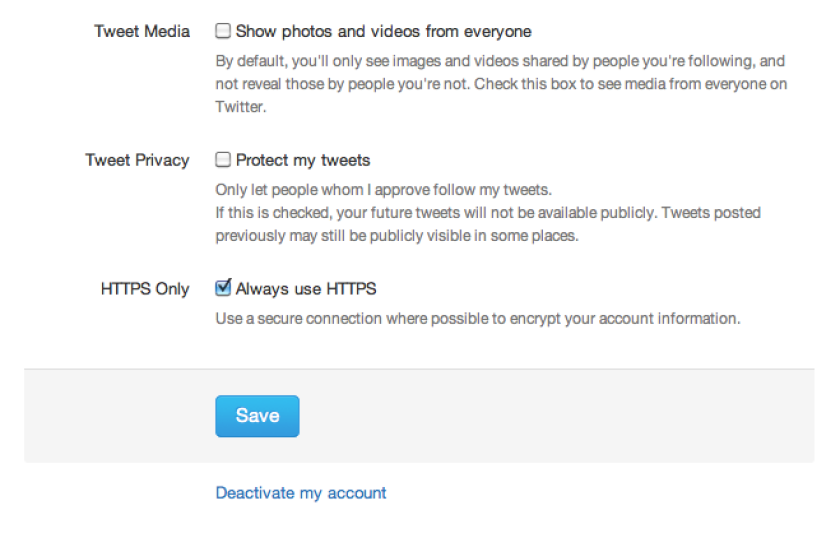Click the 'By default, you'll only see images' line
Image resolution: width=840 pixels, height=547 pixels.
tap(500, 61)
